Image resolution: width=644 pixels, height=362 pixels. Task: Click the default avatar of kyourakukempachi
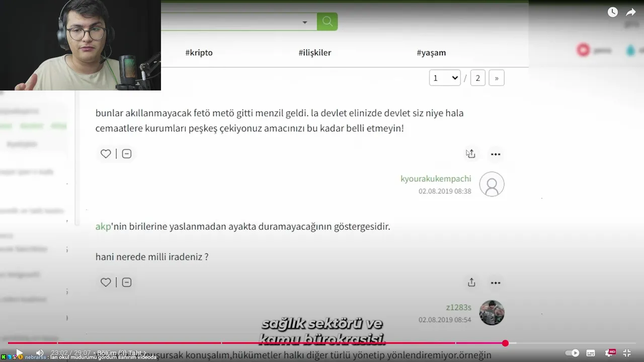coord(492,184)
